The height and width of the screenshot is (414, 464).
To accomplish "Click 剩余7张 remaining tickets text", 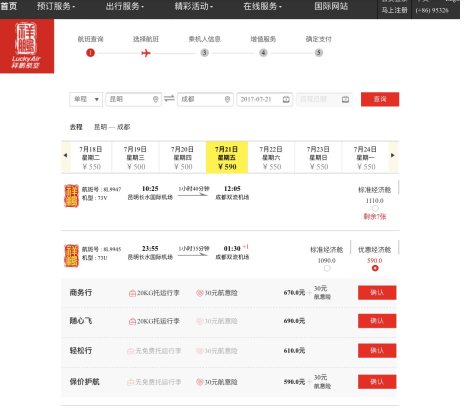I will pyautogui.click(x=375, y=217).
